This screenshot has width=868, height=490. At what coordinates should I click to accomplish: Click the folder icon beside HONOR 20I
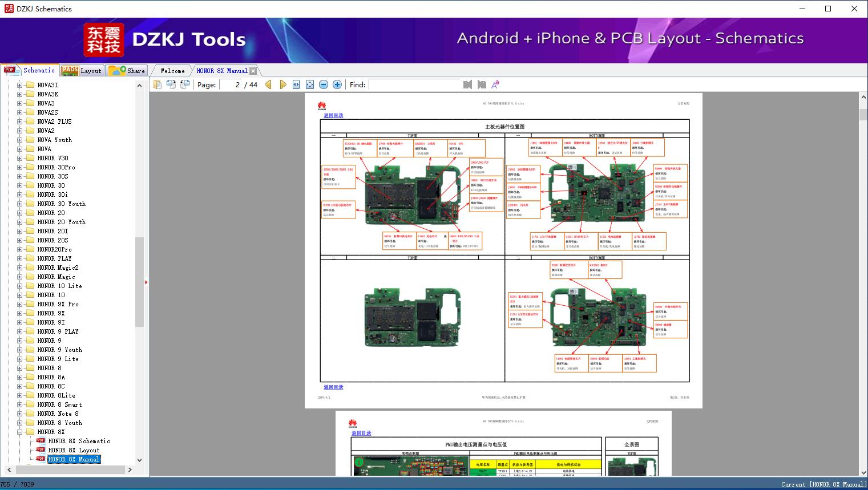coord(30,231)
